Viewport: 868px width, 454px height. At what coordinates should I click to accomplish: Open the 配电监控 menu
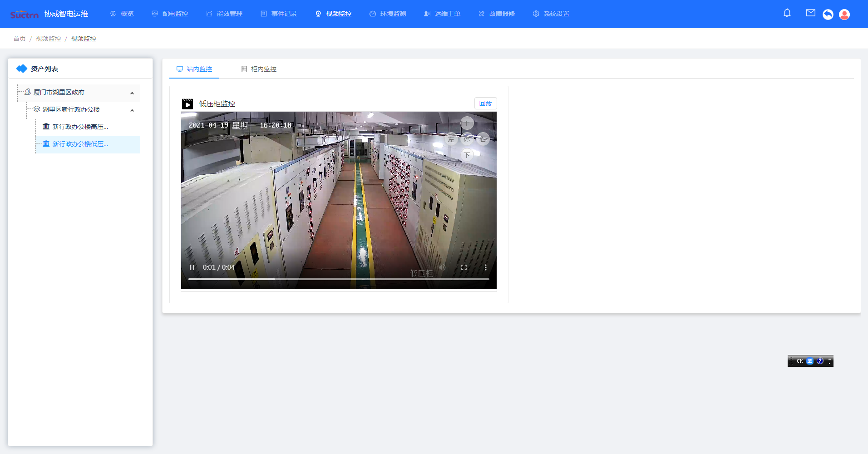pos(170,14)
